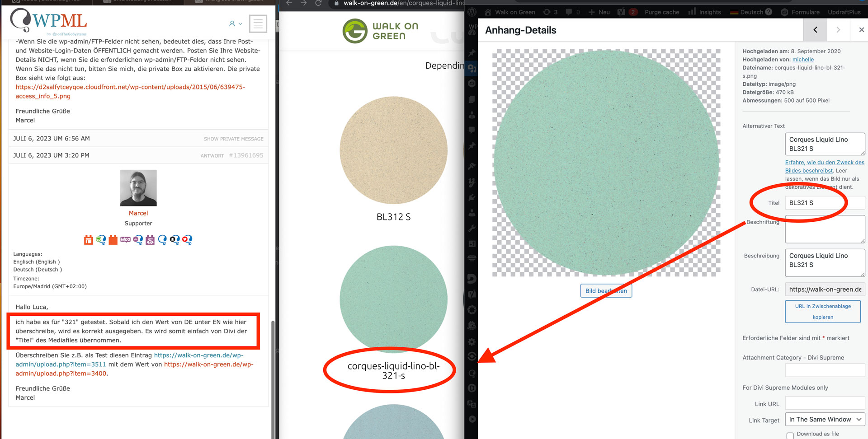Go to previous attachment with left chevron
The image size is (868, 439).
tap(815, 30)
